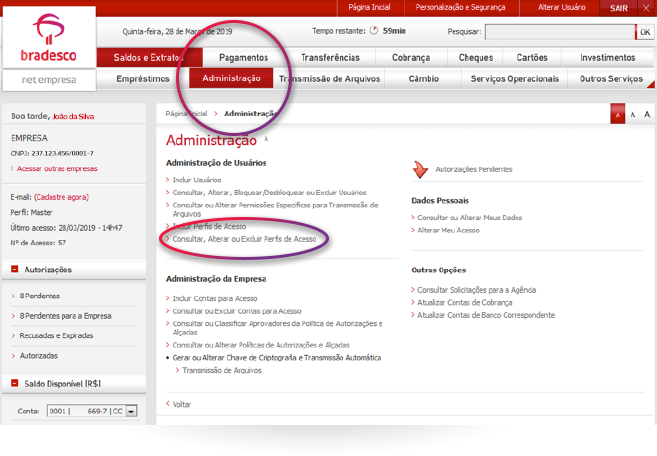The image size is (657, 456).
Task: Collapse the Saldo Disponível (R$) section
Action: pos(15,383)
